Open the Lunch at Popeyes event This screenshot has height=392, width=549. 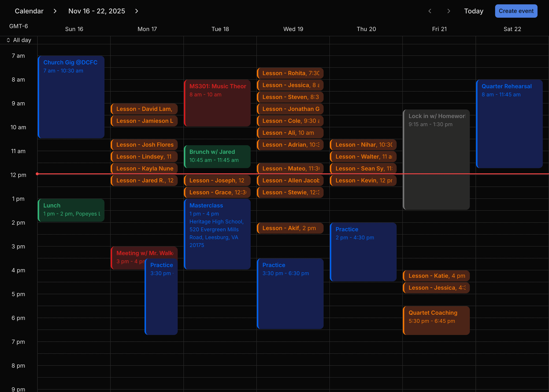point(71,210)
